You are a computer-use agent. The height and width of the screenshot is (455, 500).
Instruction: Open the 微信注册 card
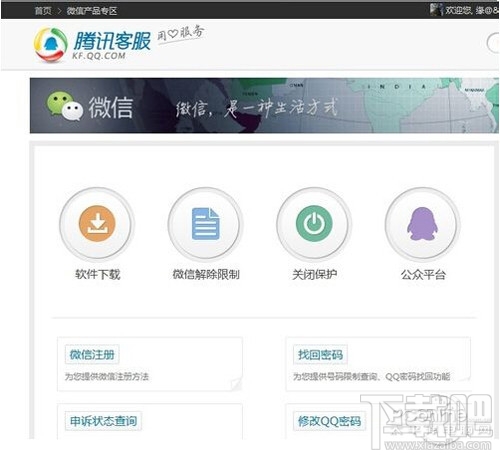pos(150,364)
